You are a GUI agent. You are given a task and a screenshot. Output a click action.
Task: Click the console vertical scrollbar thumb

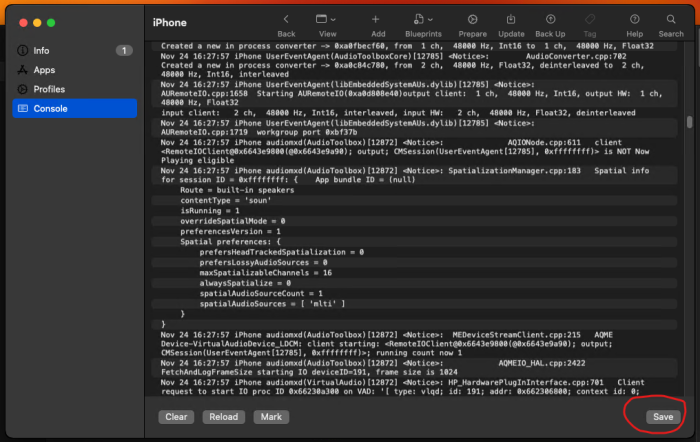click(x=690, y=122)
